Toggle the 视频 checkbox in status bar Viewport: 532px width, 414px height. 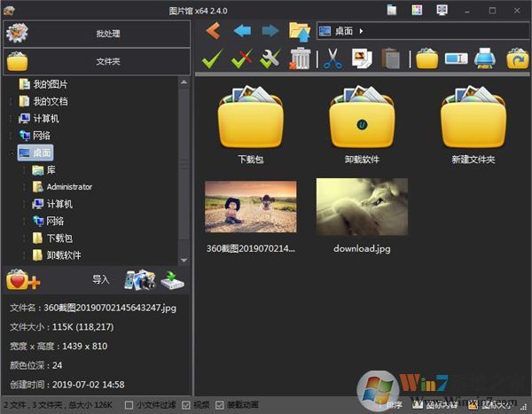185,405
